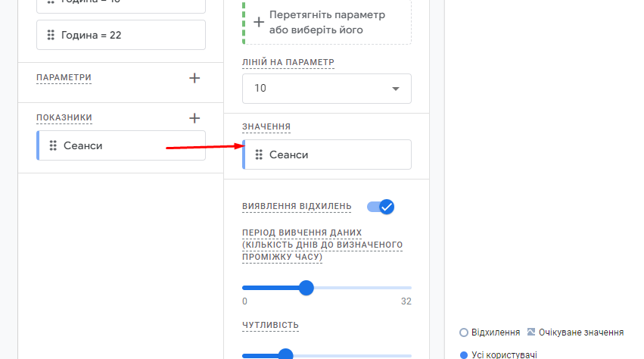
Task: Open the ЛІНІЙ НА ПАРАМЕТР dropdown
Action: 327,89
